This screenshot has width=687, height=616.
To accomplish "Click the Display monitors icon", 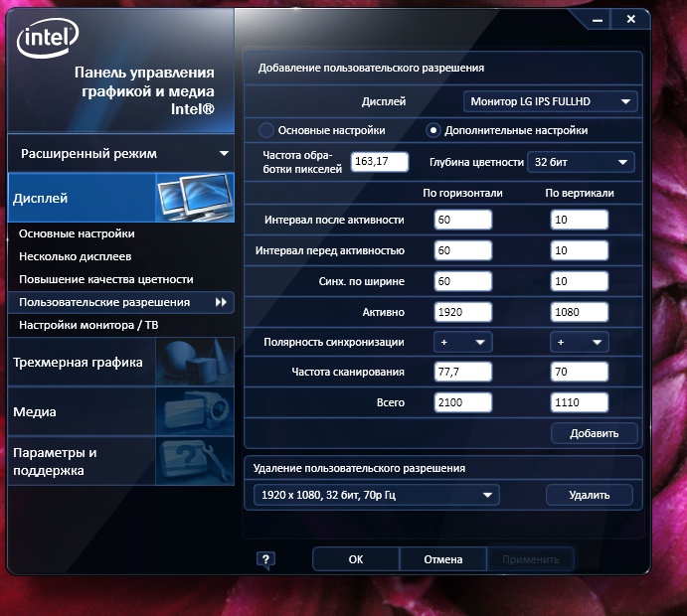I will (x=195, y=198).
